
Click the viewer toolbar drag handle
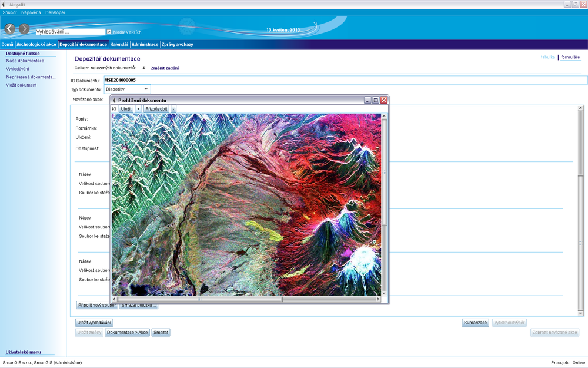pyautogui.click(x=114, y=109)
